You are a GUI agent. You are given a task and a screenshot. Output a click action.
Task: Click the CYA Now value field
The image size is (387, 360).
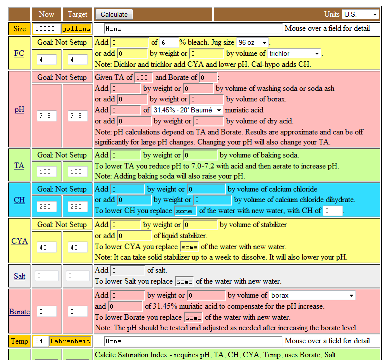click(46, 247)
